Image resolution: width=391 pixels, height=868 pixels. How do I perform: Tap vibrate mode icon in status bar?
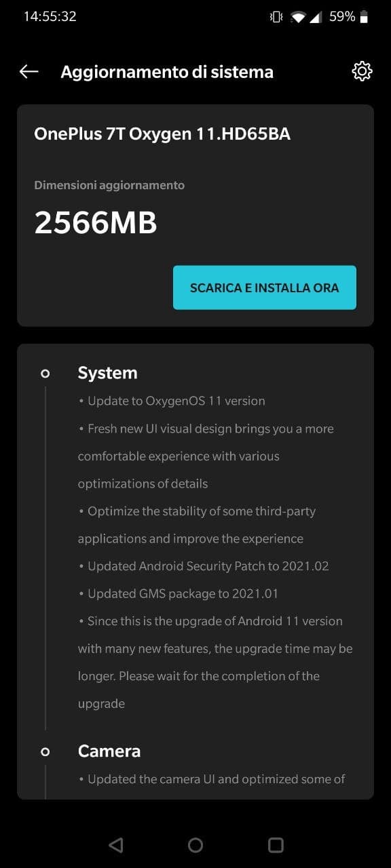[276, 17]
